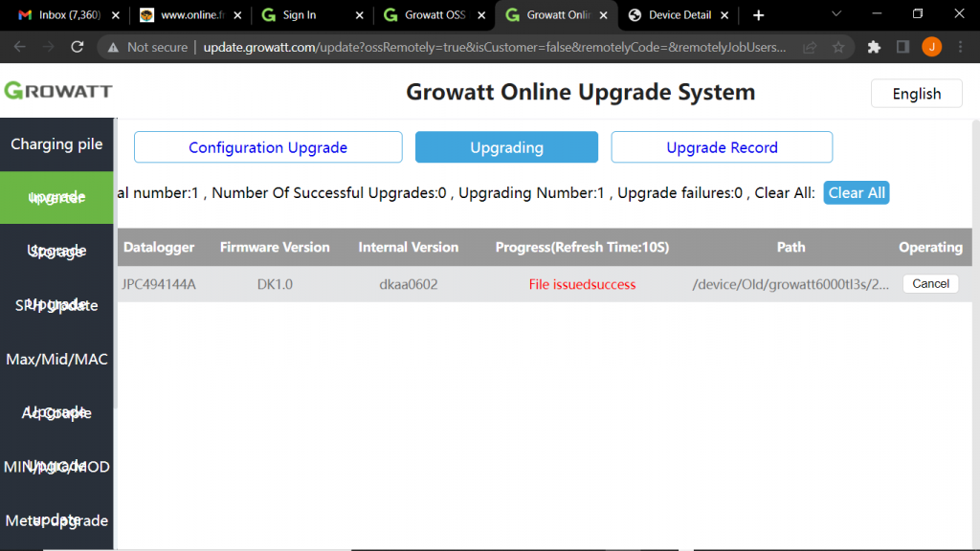
Task: Click the Progress(Refresh Time:10S) header
Action: pos(582,248)
